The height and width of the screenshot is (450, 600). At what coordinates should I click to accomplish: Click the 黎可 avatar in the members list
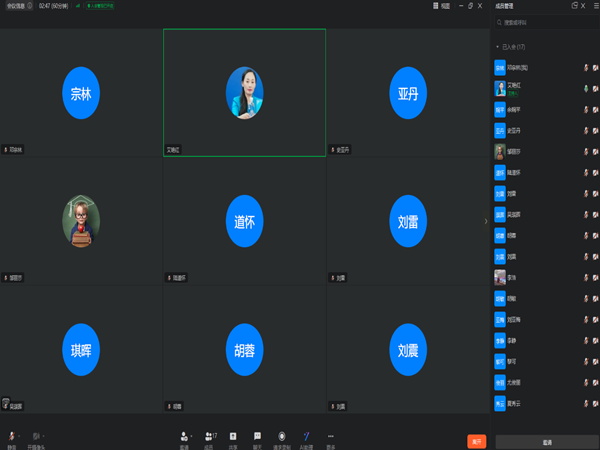coord(500,361)
